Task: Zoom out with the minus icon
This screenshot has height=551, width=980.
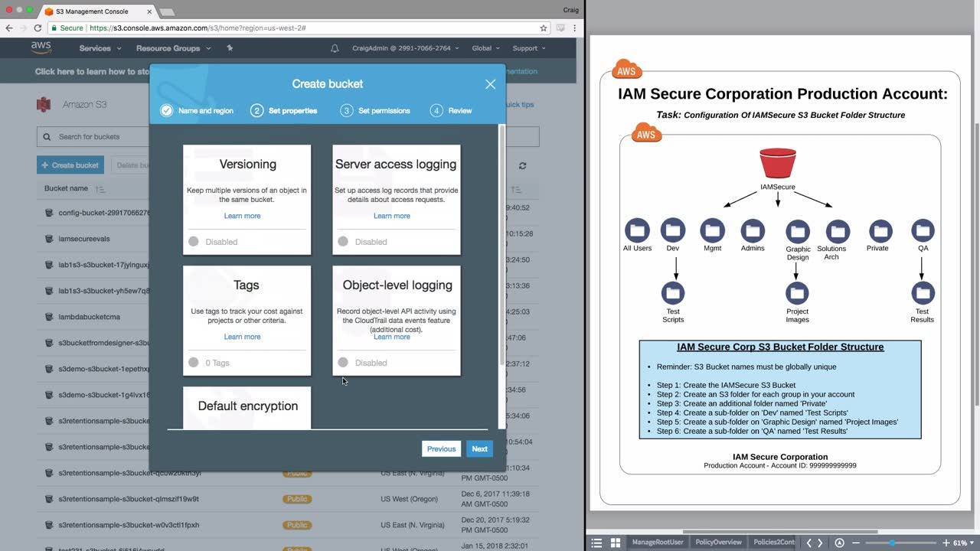Action: [x=856, y=543]
